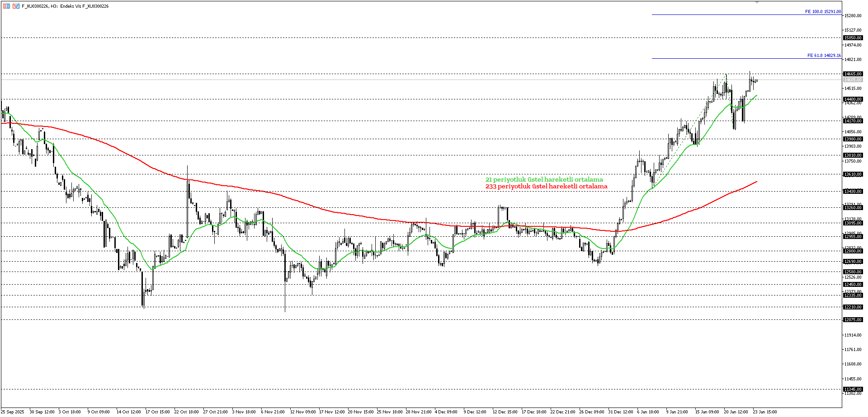Click the highlighted 14605.00 current price label
This screenshot has height=417, width=868.
pos(854,79)
